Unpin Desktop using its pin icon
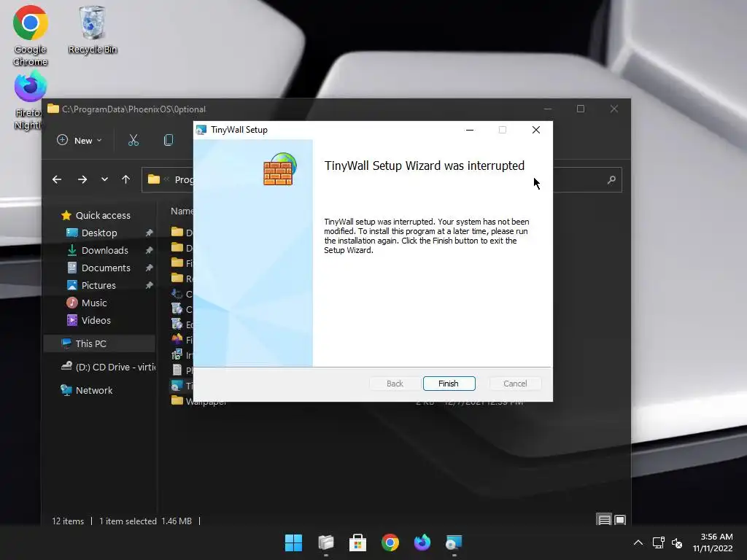The height and width of the screenshot is (560, 747). 149,233
